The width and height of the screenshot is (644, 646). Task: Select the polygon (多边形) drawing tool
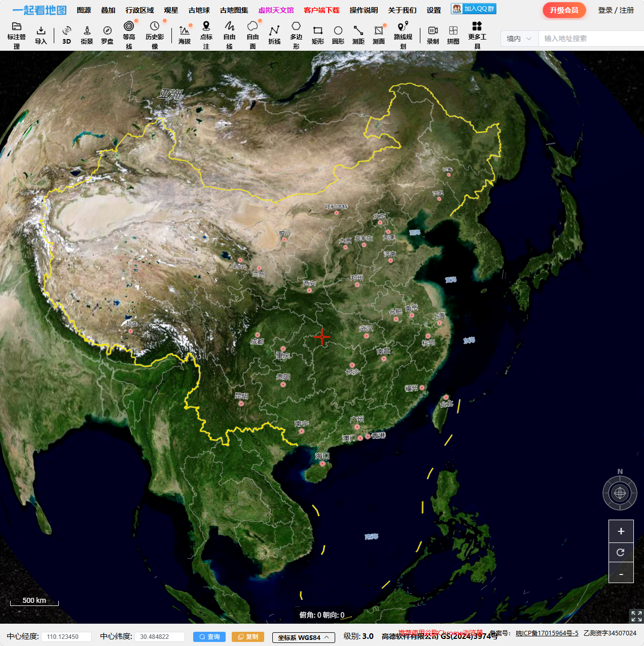296,35
